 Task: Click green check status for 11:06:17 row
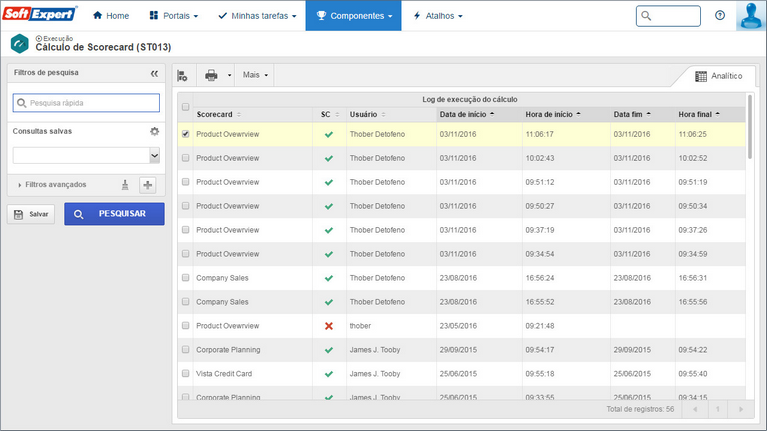point(329,135)
